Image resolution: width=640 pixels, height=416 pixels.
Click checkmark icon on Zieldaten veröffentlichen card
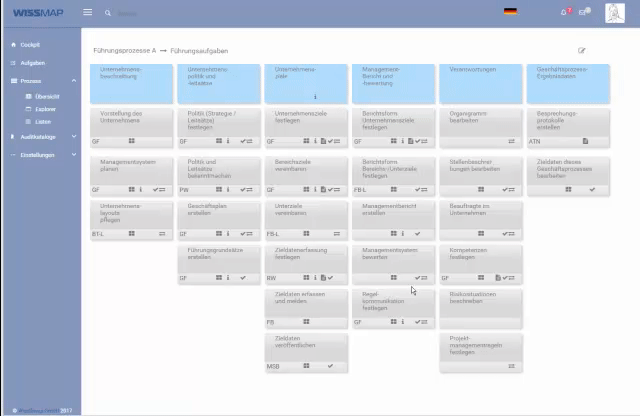pyautogui.click(x=331, y=366)
